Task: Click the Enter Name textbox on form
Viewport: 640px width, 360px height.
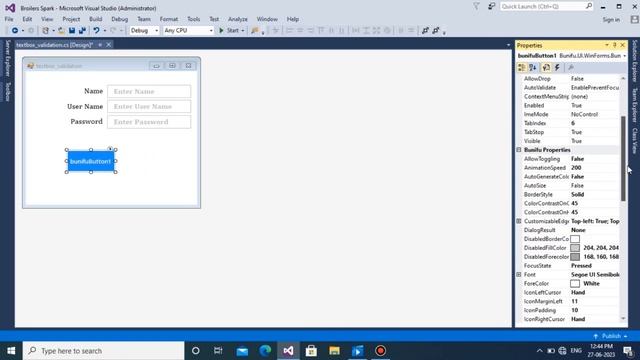Action: click(x=149, y=91)
